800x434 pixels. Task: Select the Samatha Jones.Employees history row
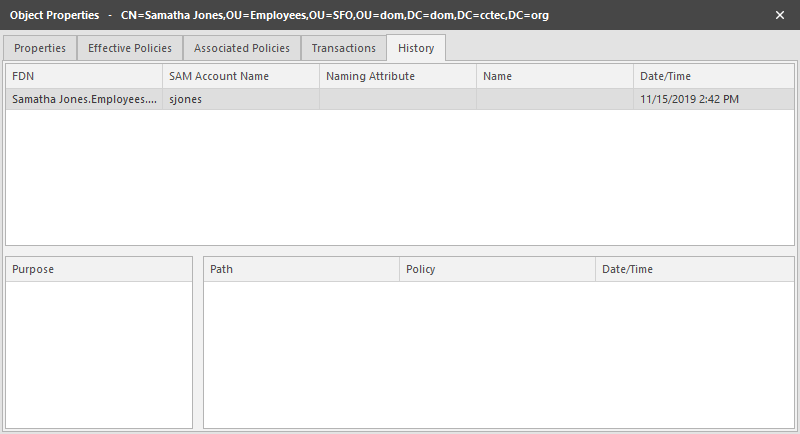click(83, 99)
